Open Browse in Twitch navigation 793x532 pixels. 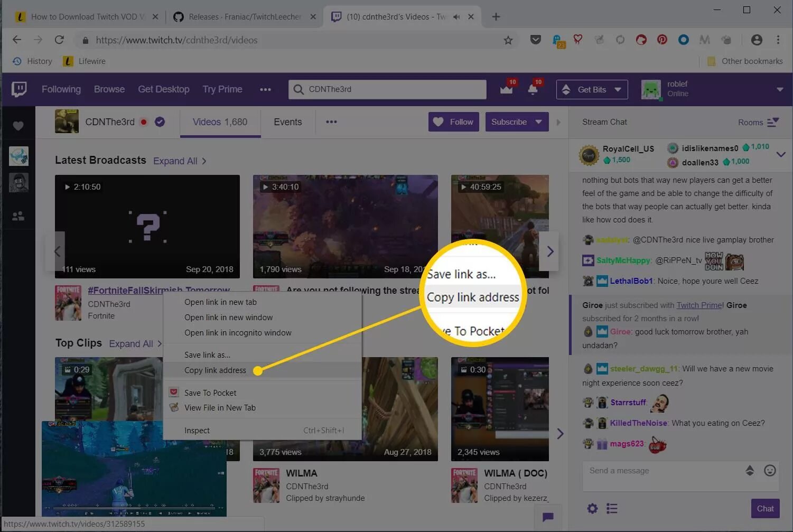click(x=109, y=89)
